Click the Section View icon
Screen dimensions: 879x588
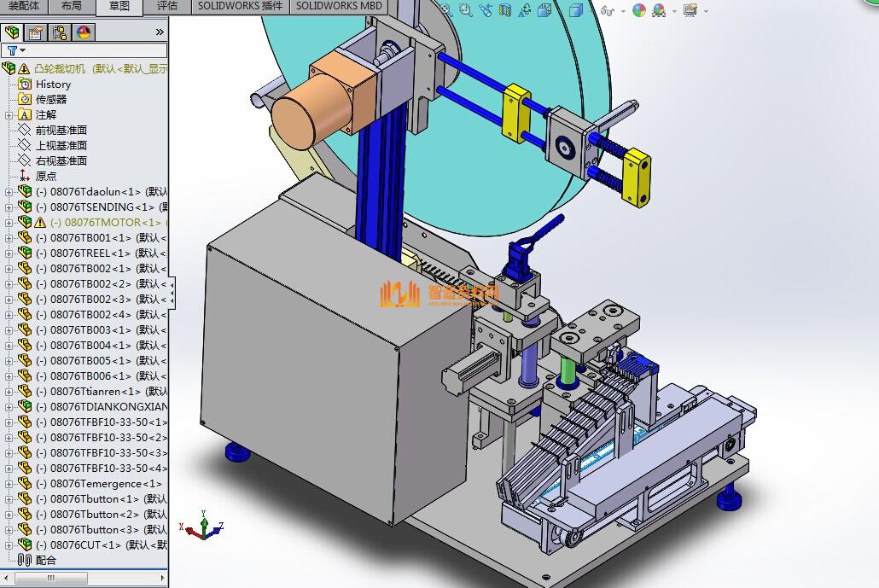505,10
